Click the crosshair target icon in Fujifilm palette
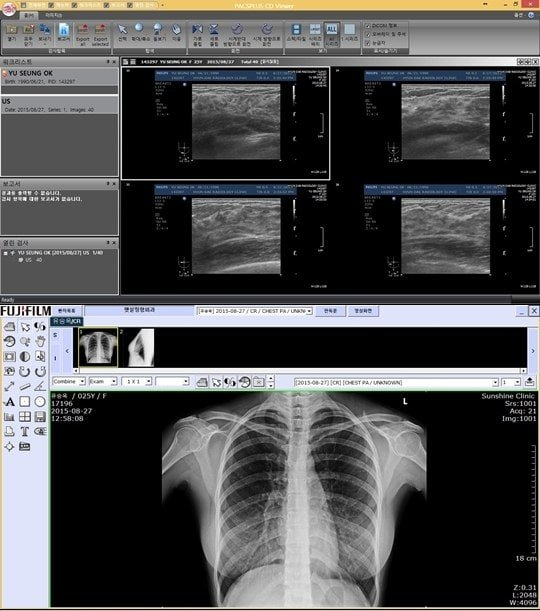 click(10, 447)
